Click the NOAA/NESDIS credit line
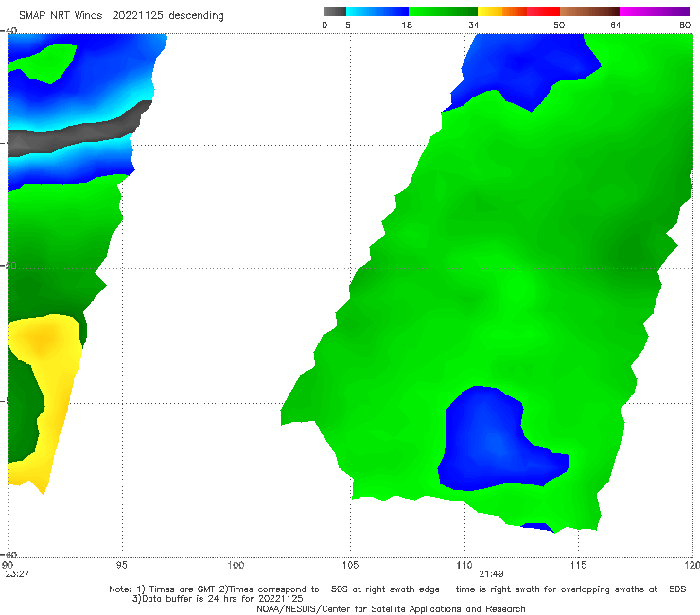Image resolution: width=700 pixels, height=615 pixels. click(x=391, y=609)
